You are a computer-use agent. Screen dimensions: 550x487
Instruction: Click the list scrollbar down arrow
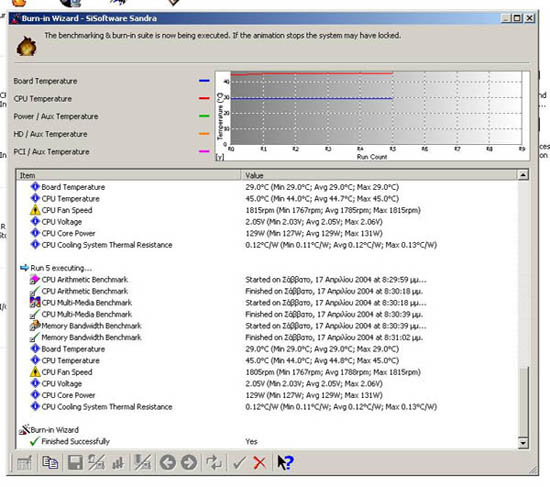[x=523, y=443]
